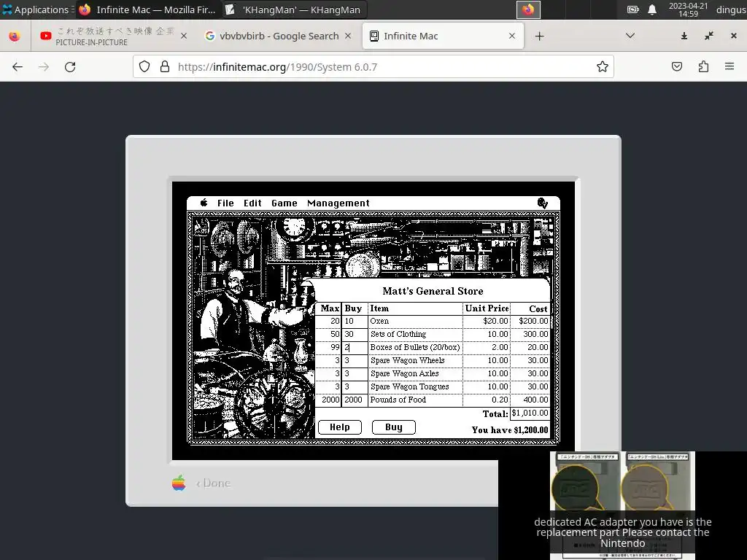This screenshot has height=560, width=747.
Task: Open the Management menu
Action: coord(338,203)
